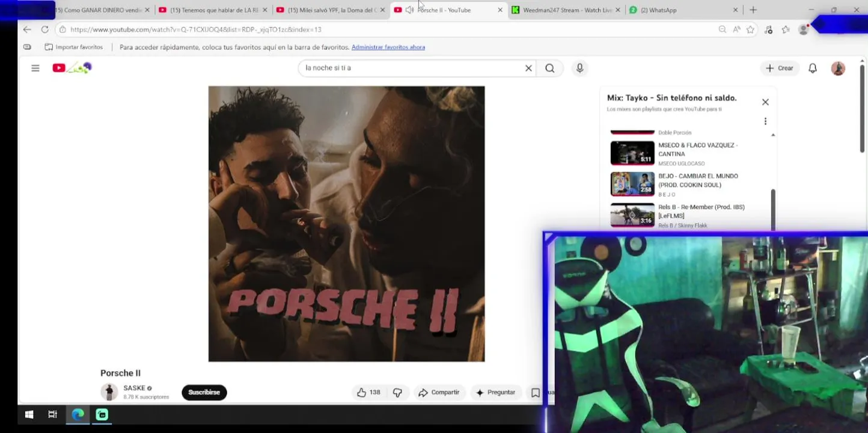Dislike the Porsche II video

coord(397,392)
